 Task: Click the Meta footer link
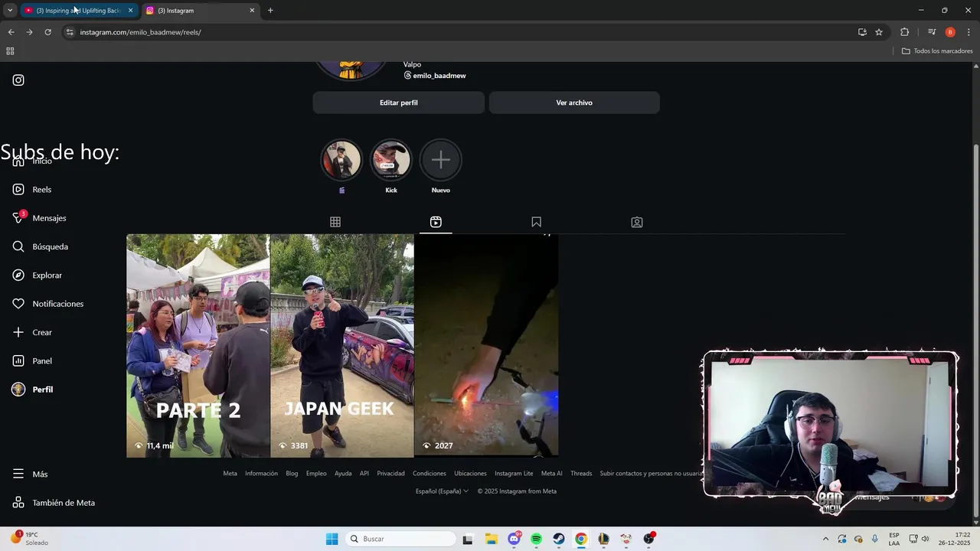[230, 474]
